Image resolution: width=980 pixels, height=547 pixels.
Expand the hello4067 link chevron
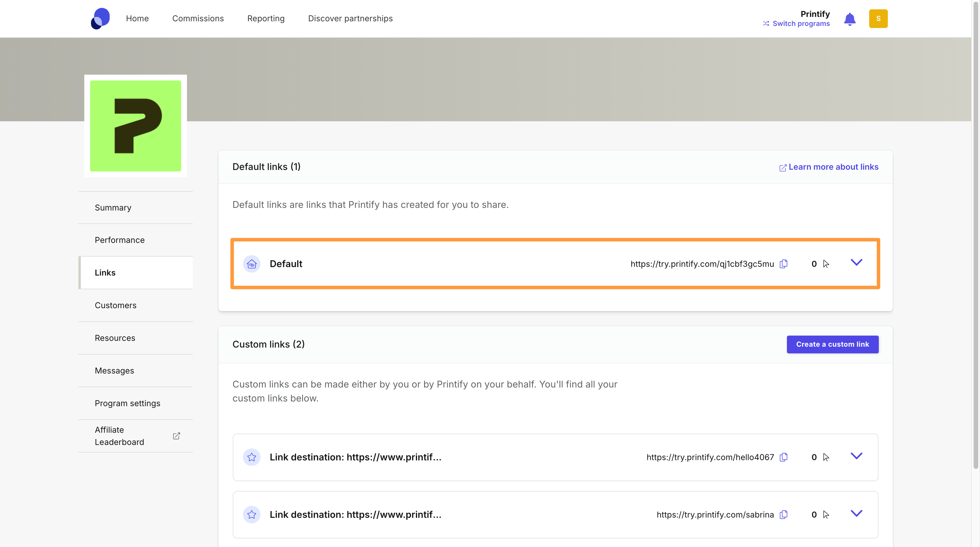(x=856, y=456)
